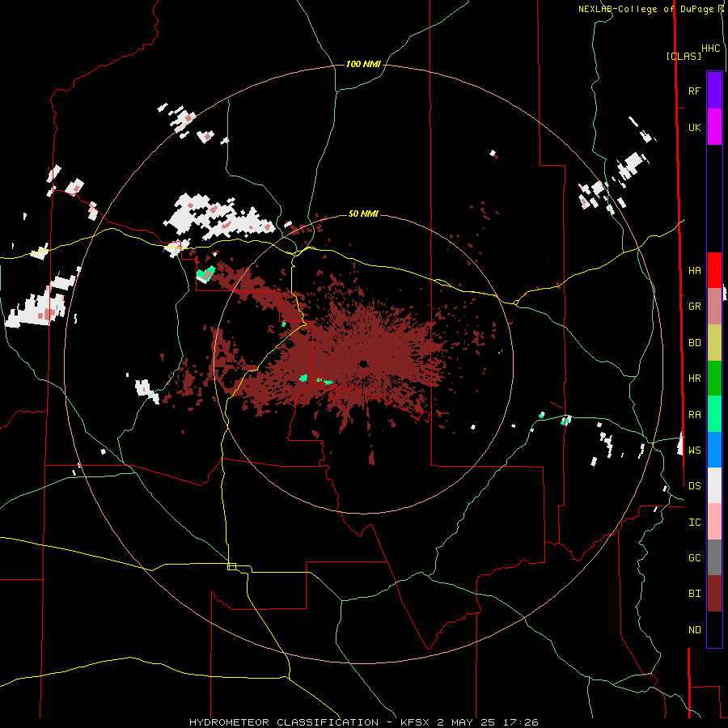This screenshot has width=728, height=728.
Task: Click the DS legend label
Action: coord(694,485)
